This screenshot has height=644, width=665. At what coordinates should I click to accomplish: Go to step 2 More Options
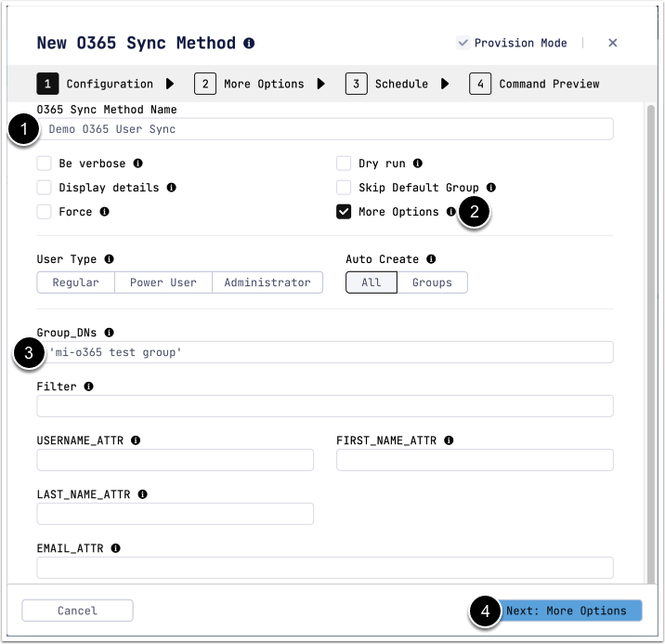pos(249,84)
